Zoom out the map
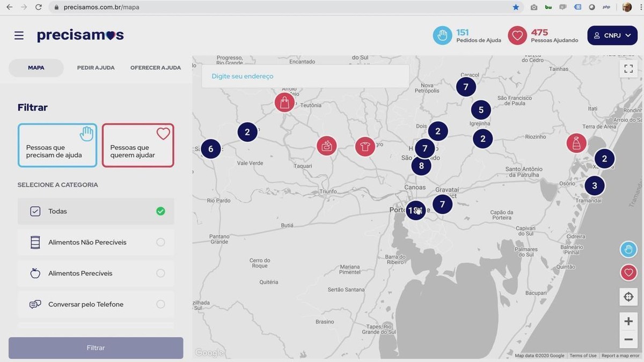 (x=628, y=339)
